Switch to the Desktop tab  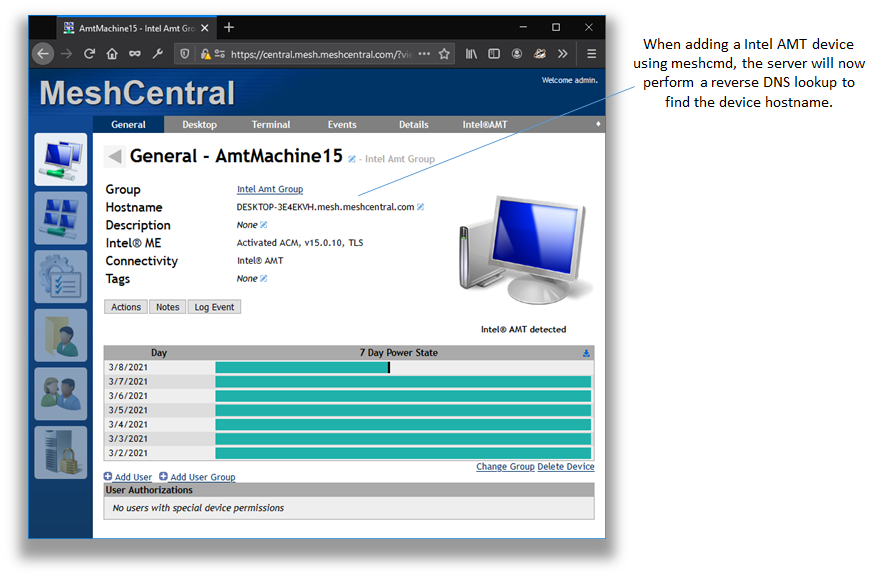199,125
